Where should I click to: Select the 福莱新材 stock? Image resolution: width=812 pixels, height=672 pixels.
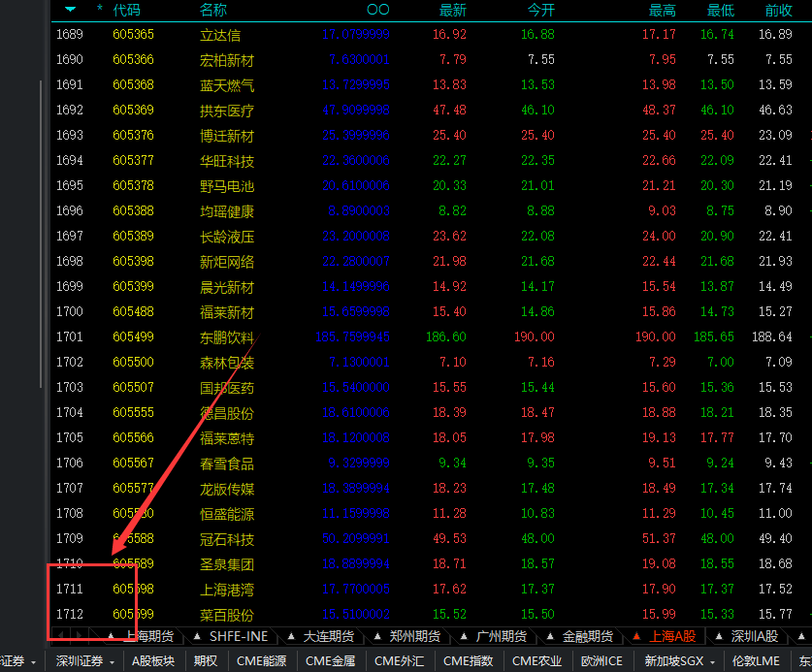227,312
